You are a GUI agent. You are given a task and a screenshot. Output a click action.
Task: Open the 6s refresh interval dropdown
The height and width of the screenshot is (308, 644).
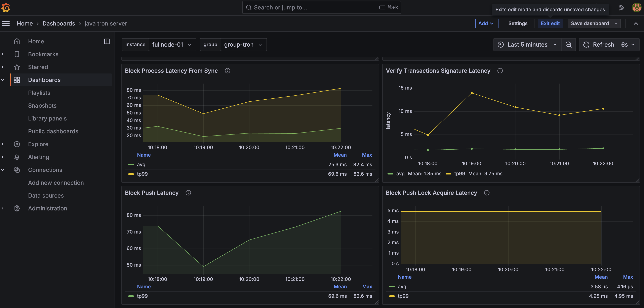pos(628,44)
